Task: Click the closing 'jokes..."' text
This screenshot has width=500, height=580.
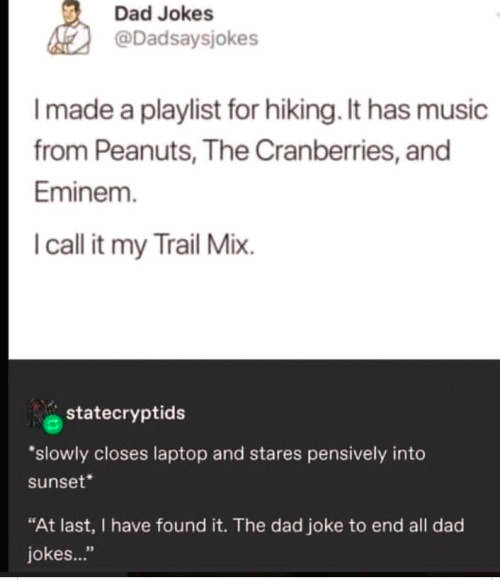Action: tap(61, 554)
